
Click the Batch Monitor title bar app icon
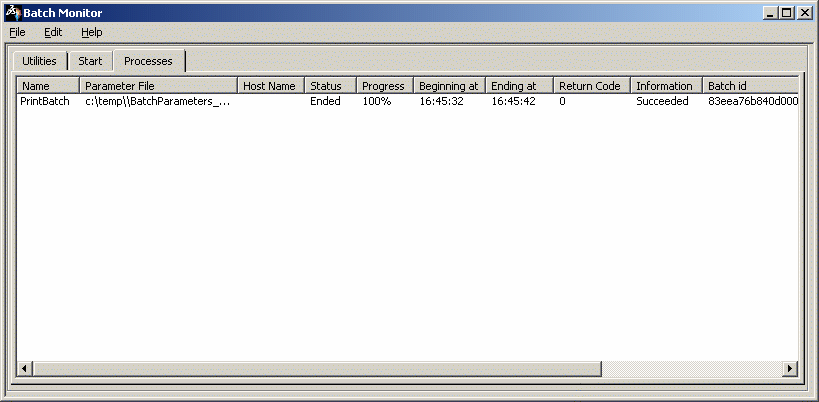12,13
